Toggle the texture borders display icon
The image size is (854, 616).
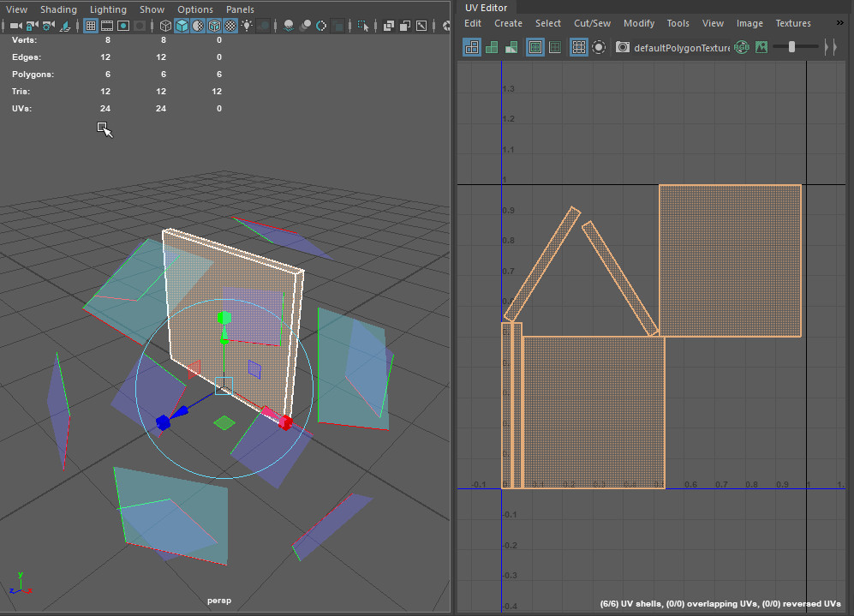535,47
